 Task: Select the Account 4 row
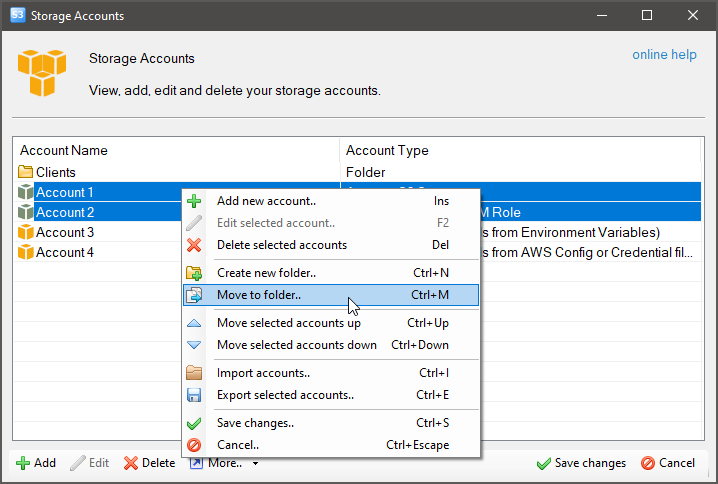pyautogui.click(x=66, y=252)
